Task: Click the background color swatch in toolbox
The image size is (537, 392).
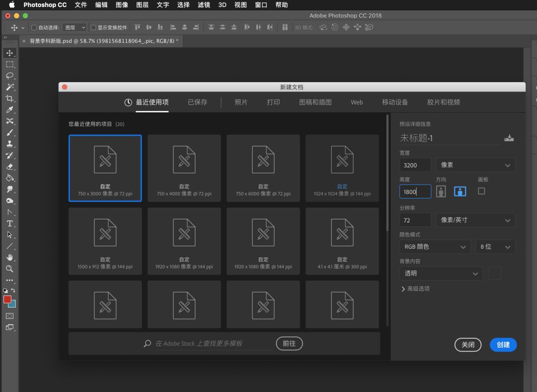Action: point(13,304)
